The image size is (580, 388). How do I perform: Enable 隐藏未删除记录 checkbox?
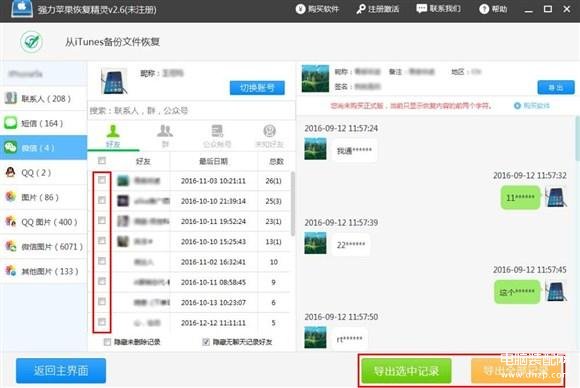point(107,342)
